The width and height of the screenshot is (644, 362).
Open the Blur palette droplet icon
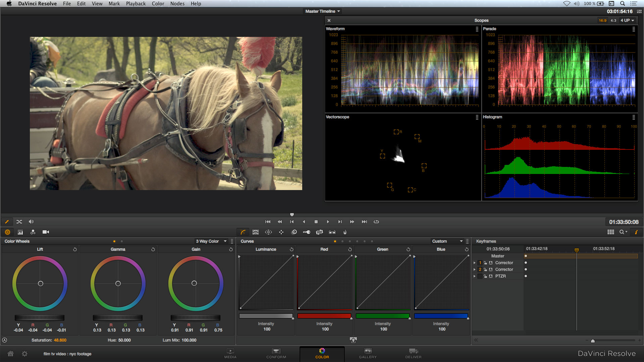[344, 232]
